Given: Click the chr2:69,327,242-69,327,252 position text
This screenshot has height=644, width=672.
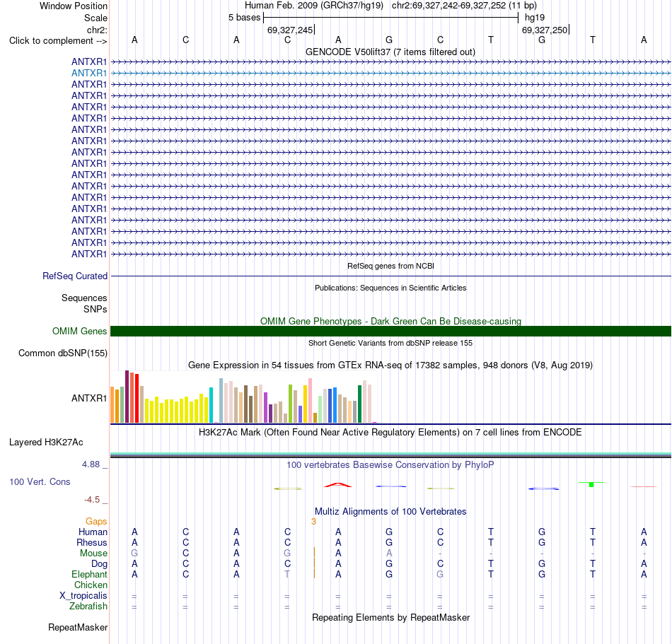Looking at the screenshot, I should (448, 6).
